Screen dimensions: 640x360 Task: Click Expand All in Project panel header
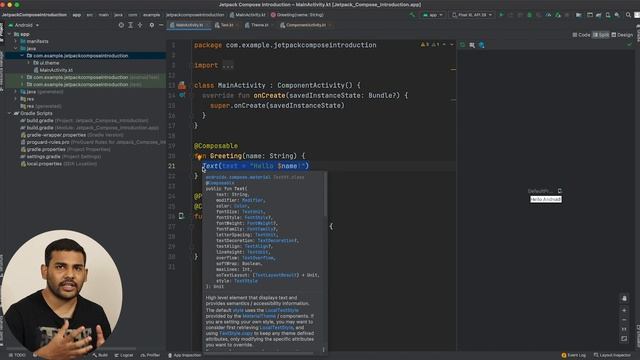pyautogui.click(x=131, y=25)
